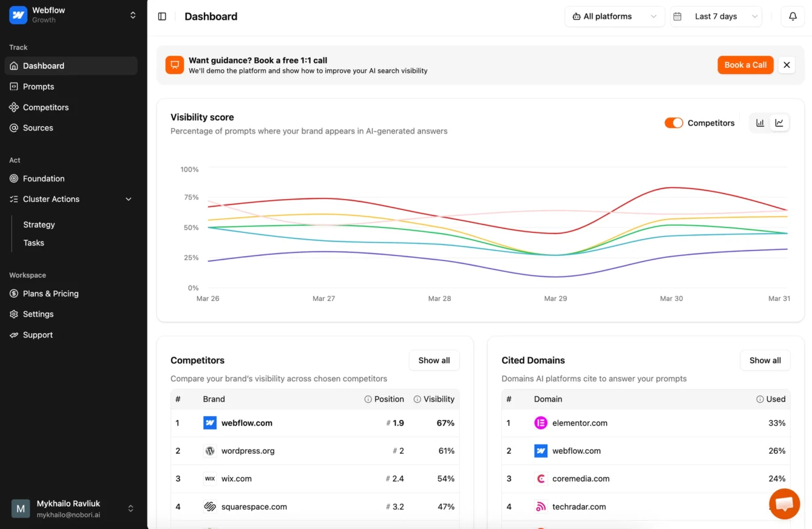The image size is (812, 529).
Task: Open the orange chat support bubble
Action: (x=784, y=504)
